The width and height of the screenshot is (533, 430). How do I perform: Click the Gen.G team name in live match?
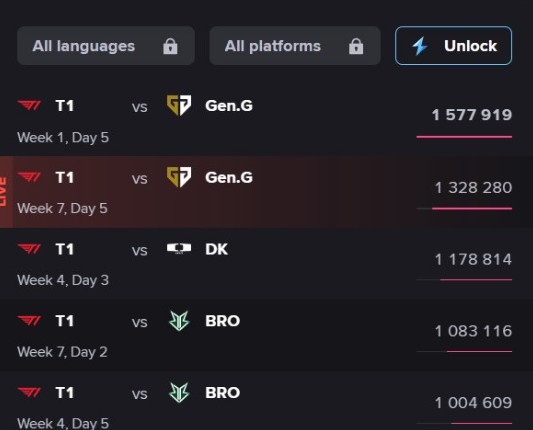[x=229, y=177]
